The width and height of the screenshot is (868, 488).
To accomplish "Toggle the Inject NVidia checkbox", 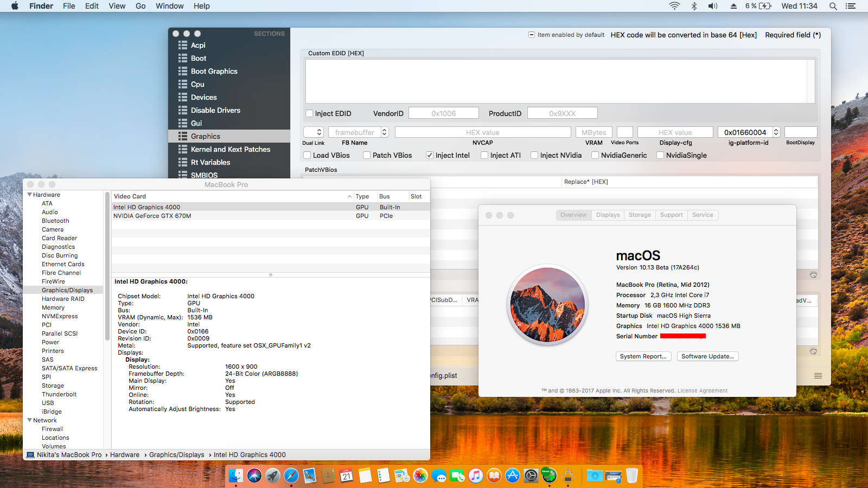I will pos(534,155).
